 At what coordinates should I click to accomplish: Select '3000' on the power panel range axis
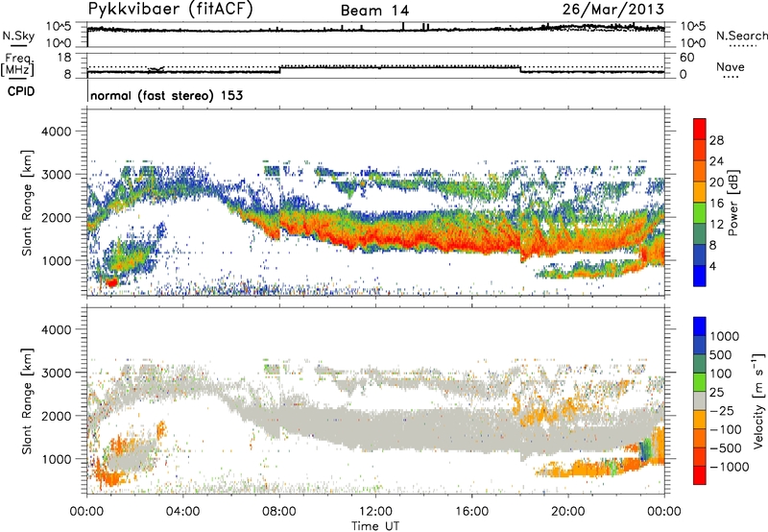coord(56,175)
